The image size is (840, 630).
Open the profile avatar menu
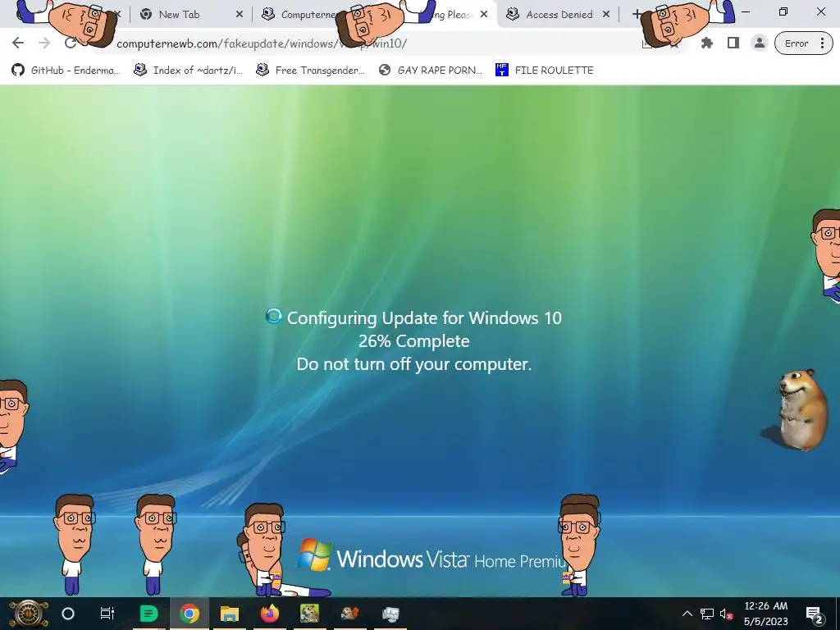pyautogui.click(x=759, y=43)
